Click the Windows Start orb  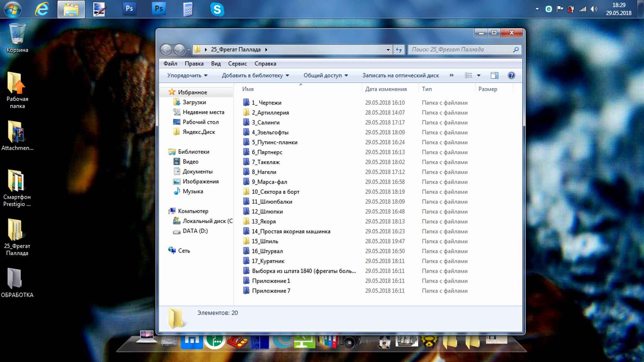(x=13, y=9)
